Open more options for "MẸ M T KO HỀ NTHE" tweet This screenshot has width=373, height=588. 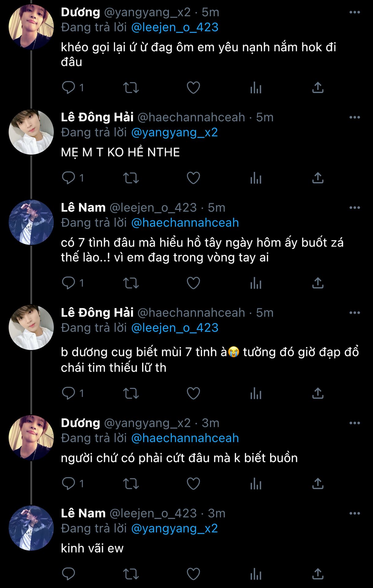pyautogui.click(x=355, y=117)
